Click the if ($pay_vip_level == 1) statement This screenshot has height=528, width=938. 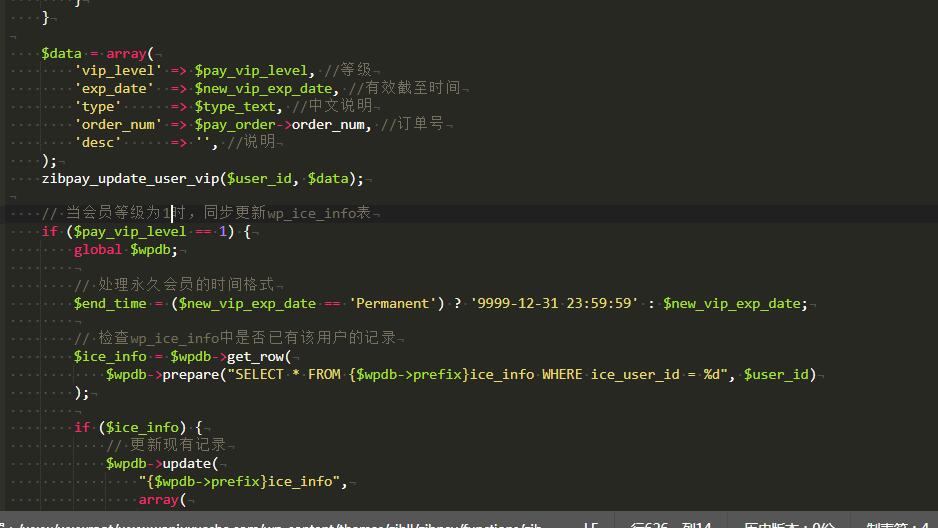(146, 232)
